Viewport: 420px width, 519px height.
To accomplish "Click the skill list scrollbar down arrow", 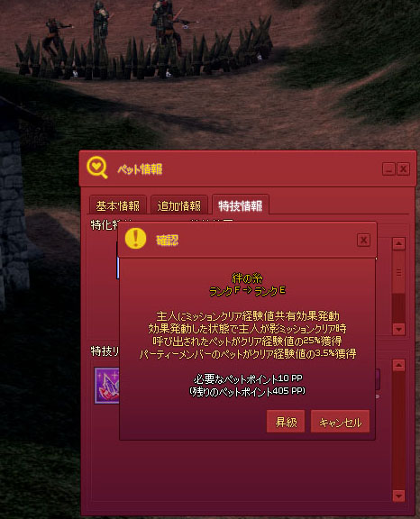I will pos(398,496).
